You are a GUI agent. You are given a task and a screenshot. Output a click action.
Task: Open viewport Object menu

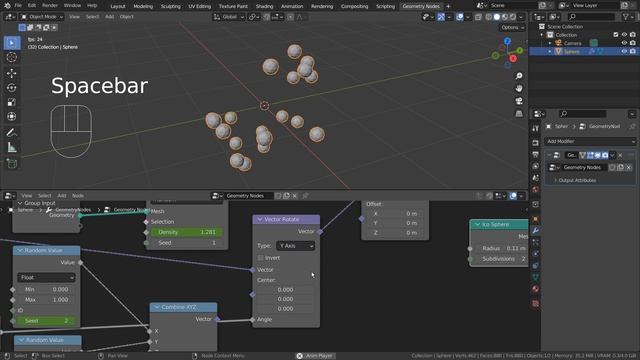tap(127, 17)
